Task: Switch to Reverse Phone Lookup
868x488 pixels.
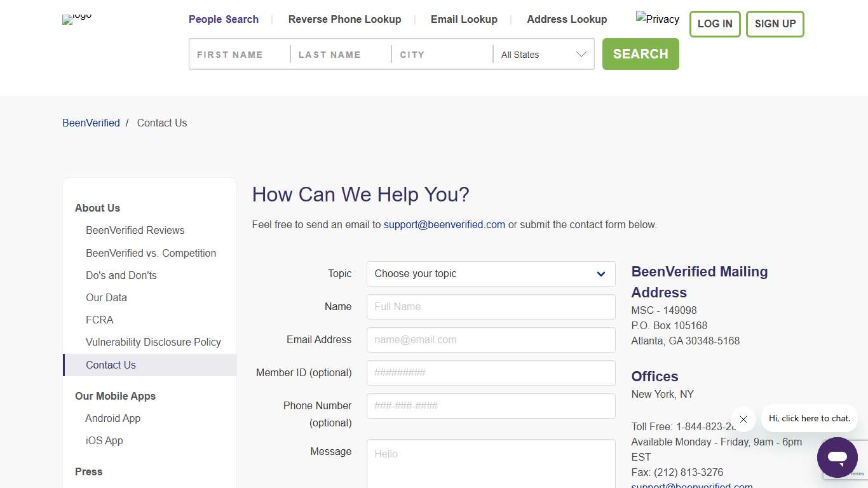Action: point(344,19)
